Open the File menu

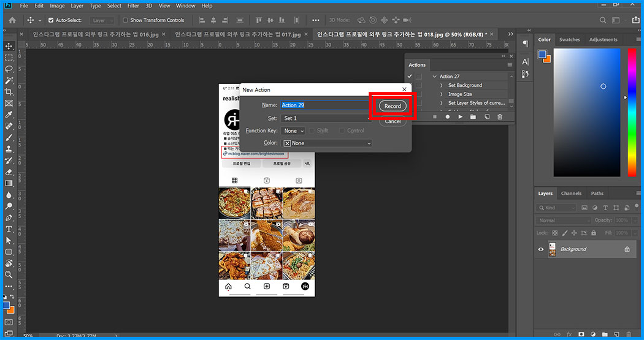pos(24,6)
